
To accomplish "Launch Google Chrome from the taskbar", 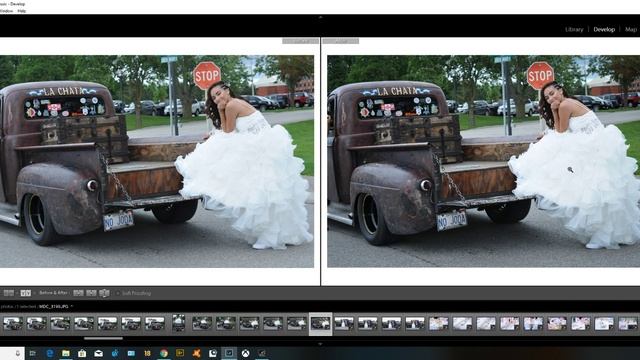I will 164,353.
